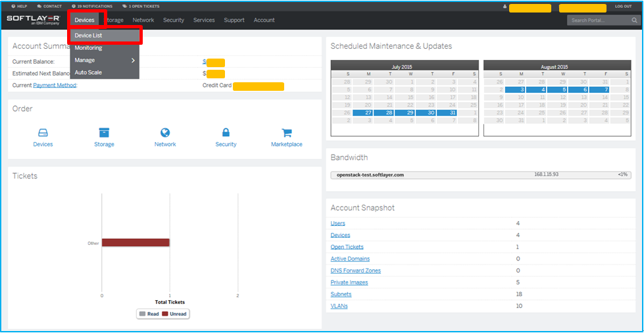Image resolution: width=644 pixels, height=333 pixels.
Task: Click the user profile icon in the top bar
Action: point(506,7)
